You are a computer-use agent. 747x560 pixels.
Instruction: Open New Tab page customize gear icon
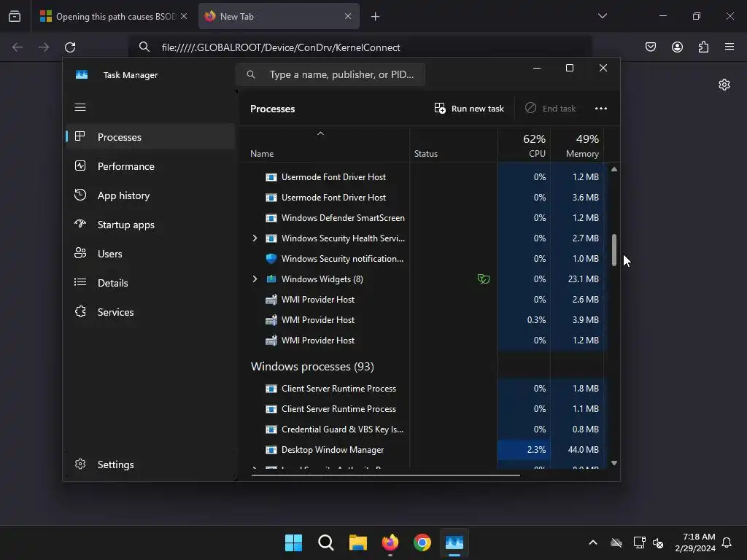pyautogui.click(x=724, y=85)
